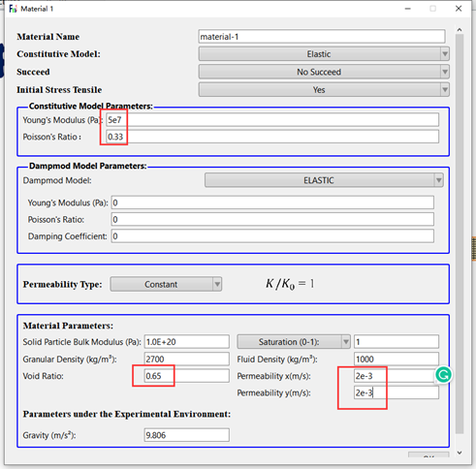Click the scrollbar's up arrow
Viewport: 476px width, 469px height.
[x=460, y=30]
